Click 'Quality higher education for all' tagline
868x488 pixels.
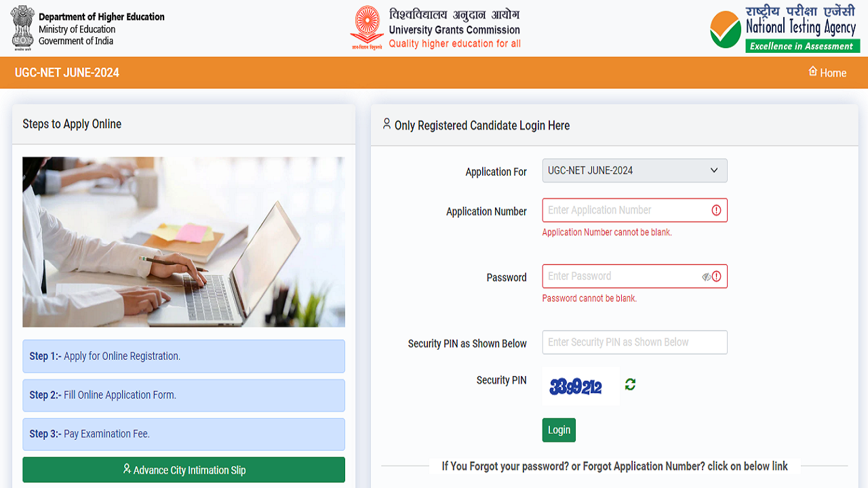point(455,43)
